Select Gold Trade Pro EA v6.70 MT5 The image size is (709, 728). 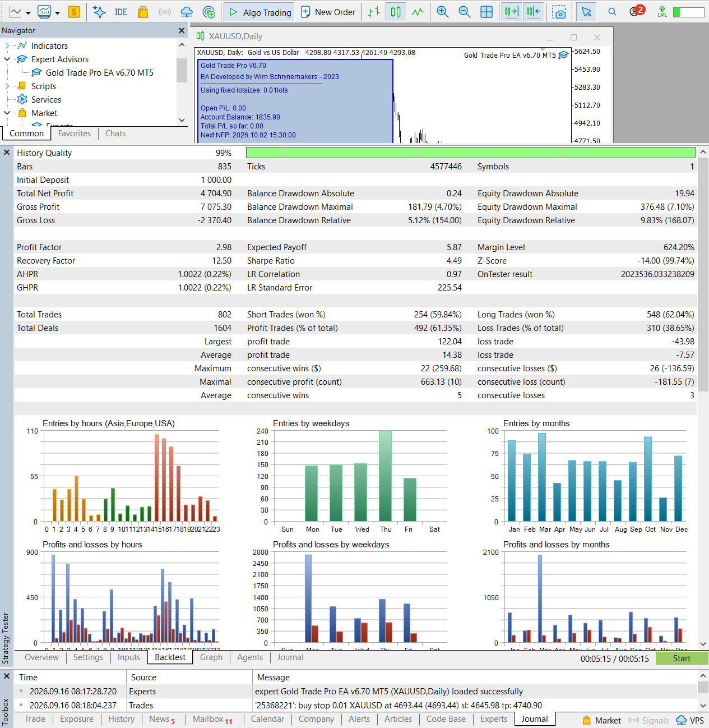(99, 73)
